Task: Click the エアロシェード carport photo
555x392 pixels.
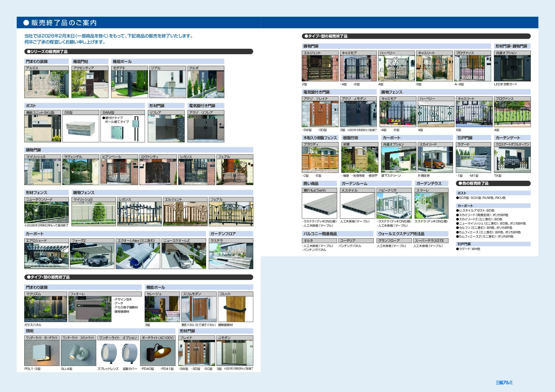Action: [x=46, y=256]
